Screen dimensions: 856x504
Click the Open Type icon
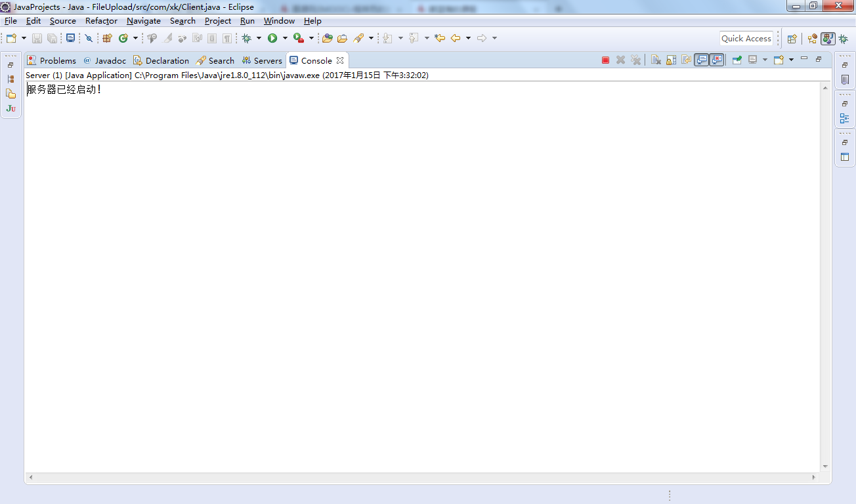point(327,38)
